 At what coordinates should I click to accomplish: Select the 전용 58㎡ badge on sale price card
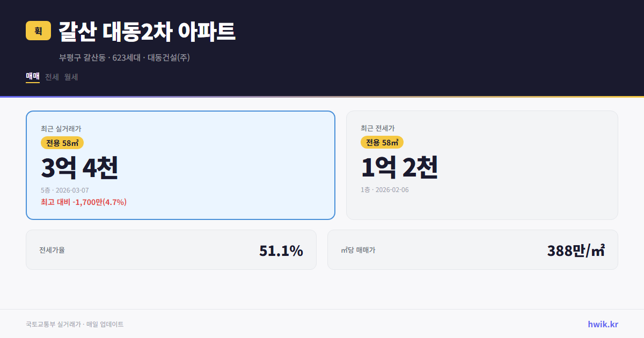[60, 143]
